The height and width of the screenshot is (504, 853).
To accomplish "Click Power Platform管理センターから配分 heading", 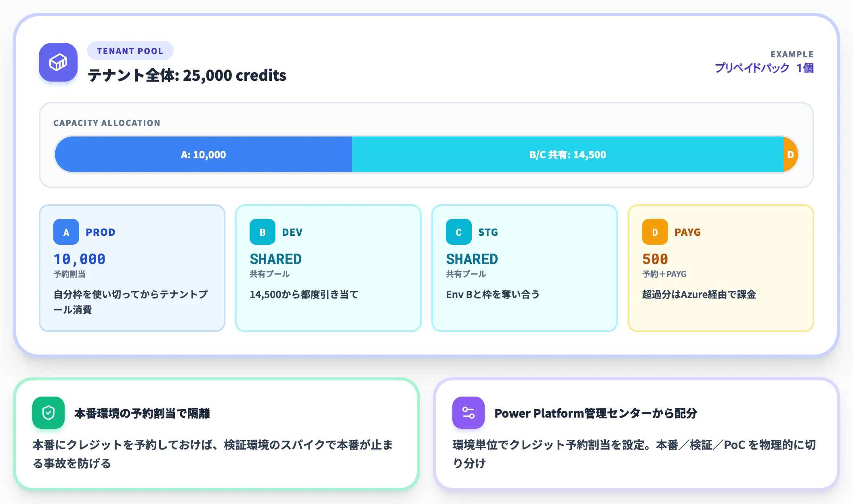I will (596, 413).
